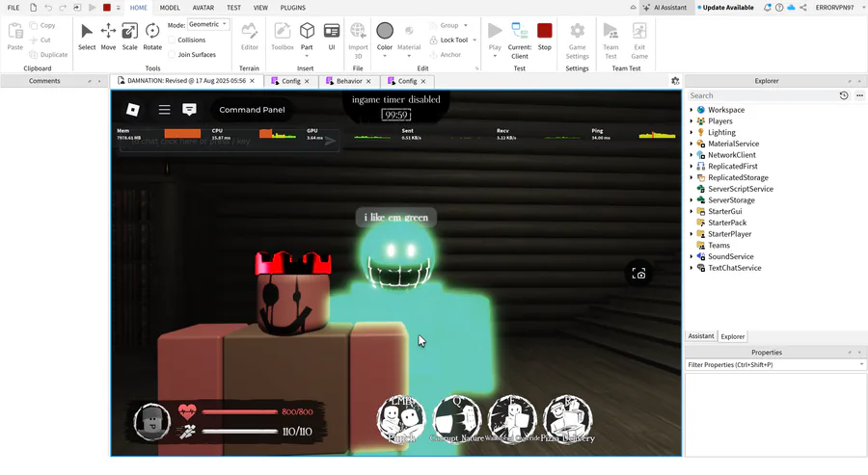868x475 pixels.
Task: Click Import 3D file
Action: 358,40
